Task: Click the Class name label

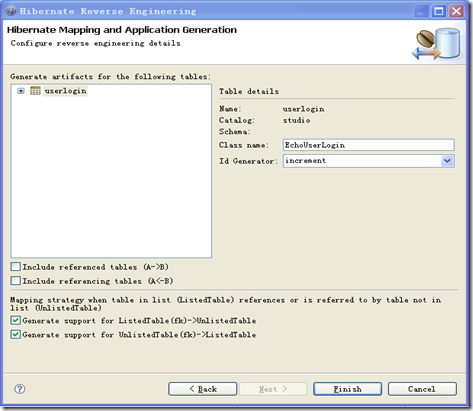Action: (243, 145)
